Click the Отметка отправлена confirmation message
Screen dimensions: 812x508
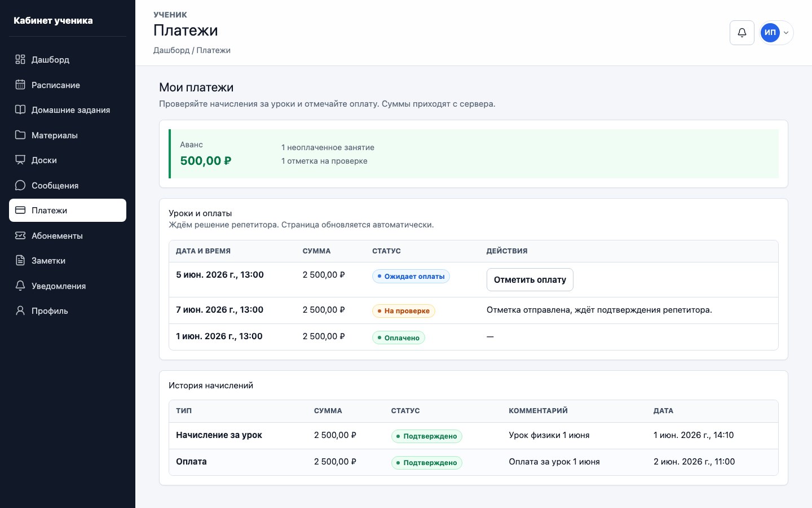tap(599, 310)
